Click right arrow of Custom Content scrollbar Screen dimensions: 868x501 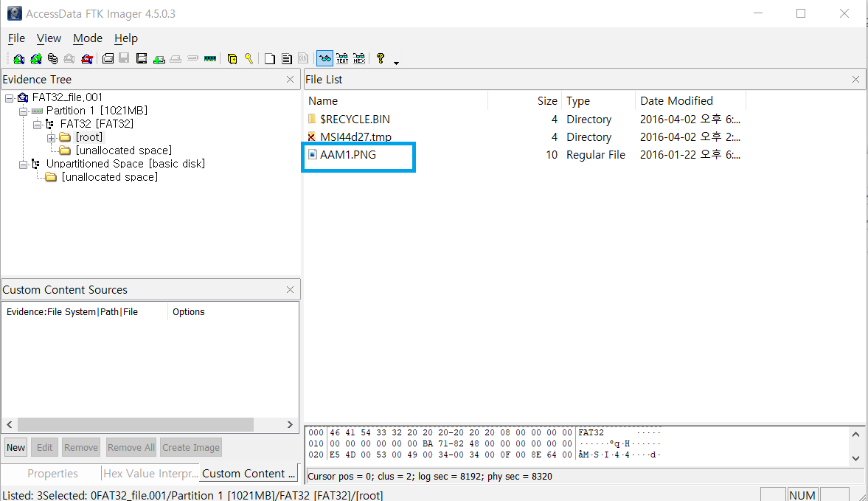(x=290, y=424)
